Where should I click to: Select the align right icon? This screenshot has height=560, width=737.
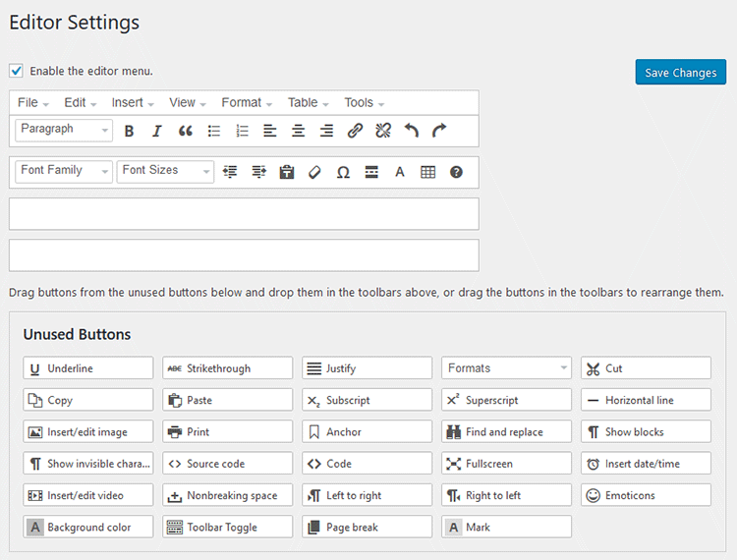click(326, 131)
